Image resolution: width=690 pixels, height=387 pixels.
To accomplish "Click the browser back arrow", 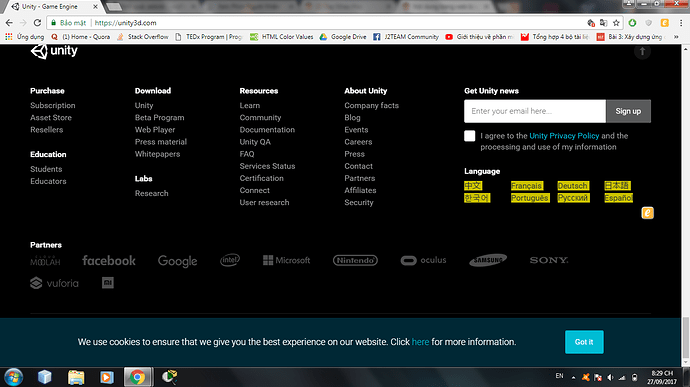I will [x=9, y=23].
